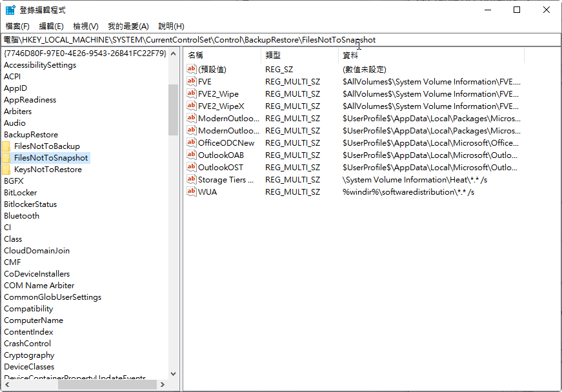Click the tree pane vertical scrollbar thumb
The height and width of the screenshot is (392, 562).
coord(173,110)
